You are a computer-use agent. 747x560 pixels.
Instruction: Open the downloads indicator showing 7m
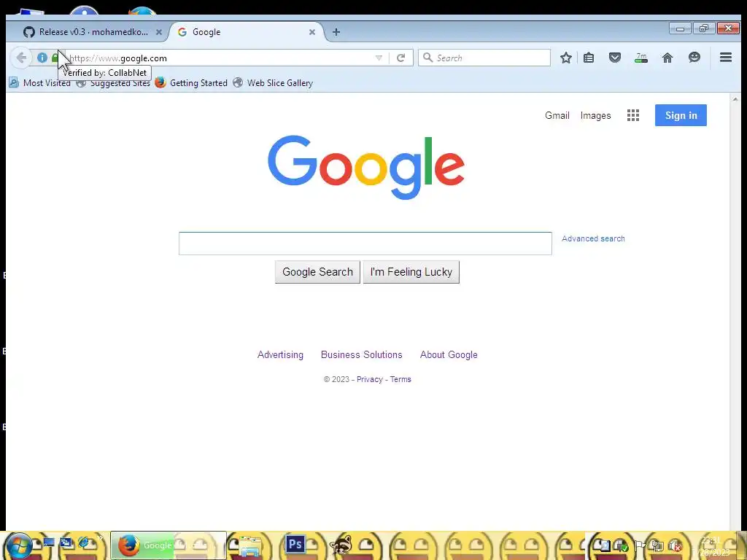point(641,58)
